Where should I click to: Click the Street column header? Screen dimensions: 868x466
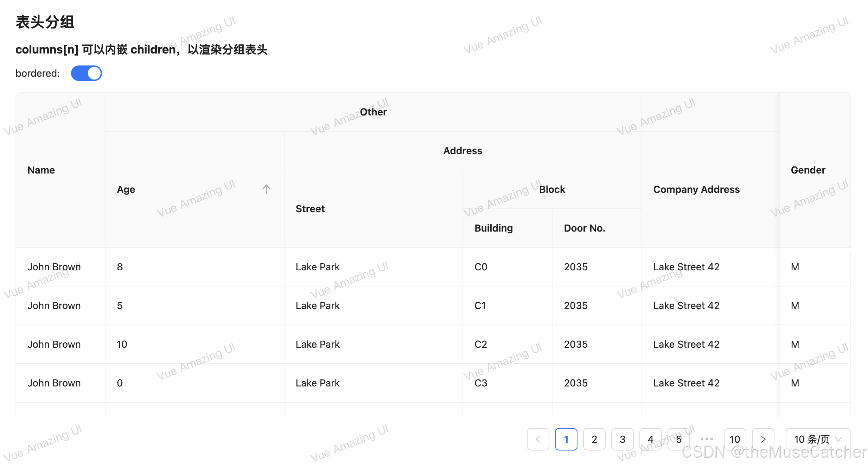[x=310, y=209]
